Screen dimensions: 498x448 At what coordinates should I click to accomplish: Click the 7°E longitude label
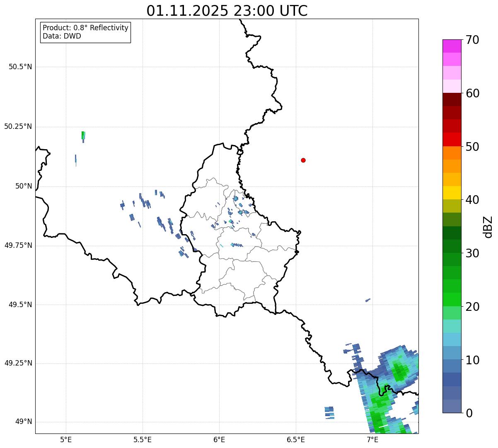[372, 439]
